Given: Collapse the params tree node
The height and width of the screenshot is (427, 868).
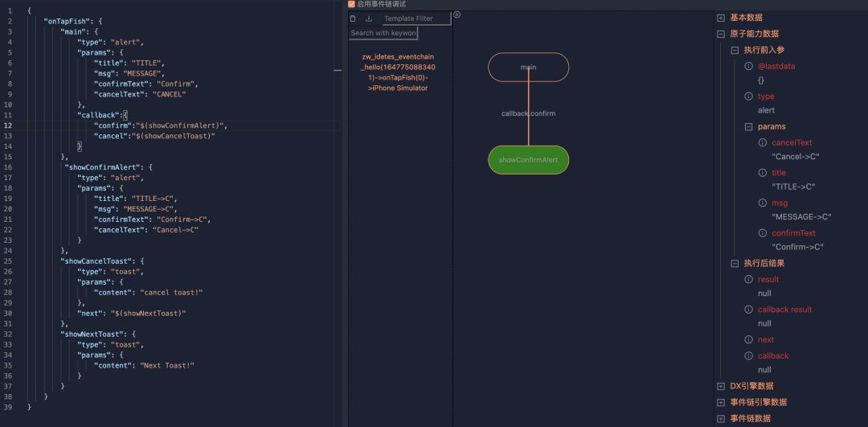Looking at the screenshot, I should point(749,126).
